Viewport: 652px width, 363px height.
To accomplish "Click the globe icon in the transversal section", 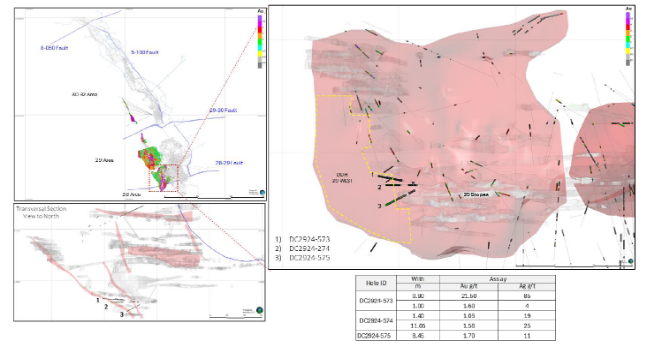I will coord(259,310).
